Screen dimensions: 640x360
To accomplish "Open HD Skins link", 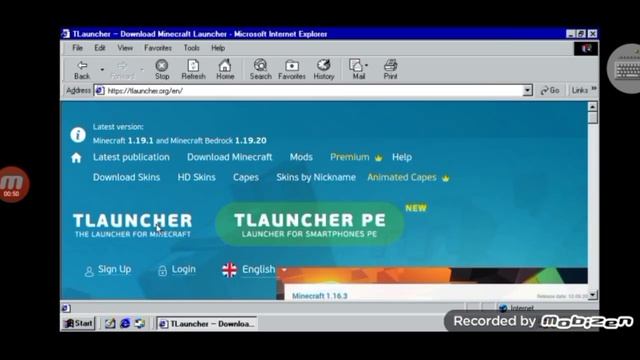I will pos(196,177).
